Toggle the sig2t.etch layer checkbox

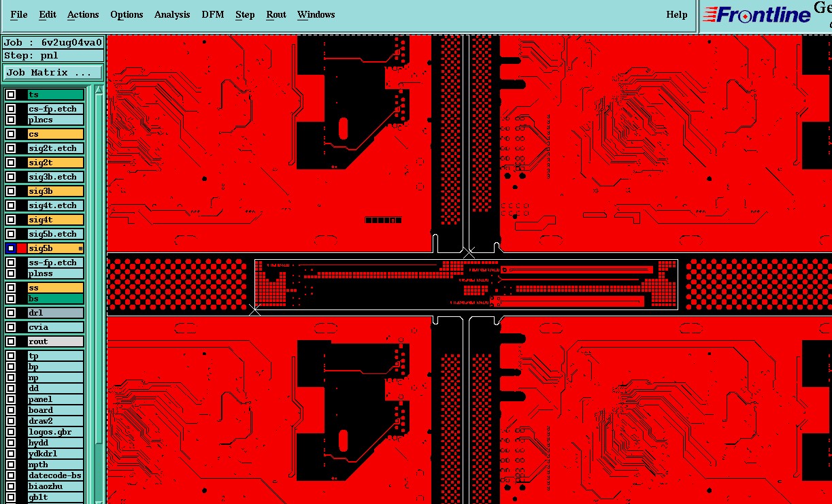coord(11,148)
